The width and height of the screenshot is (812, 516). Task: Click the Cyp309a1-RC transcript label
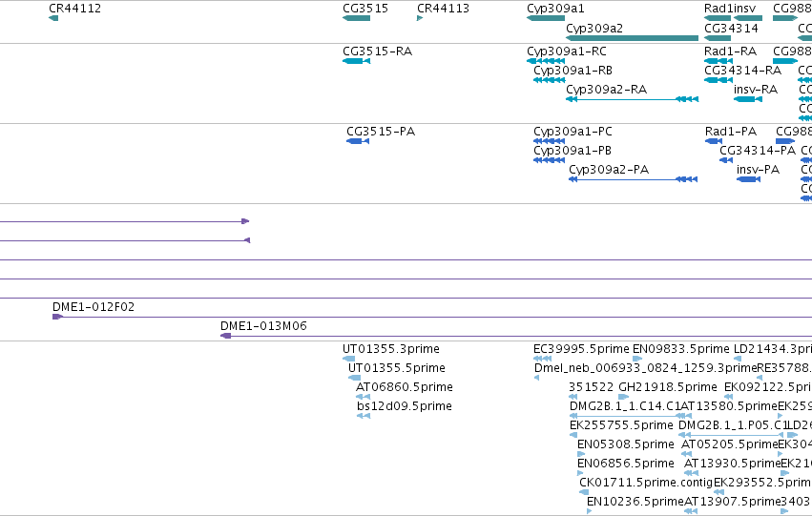click(x=567, y=52)
